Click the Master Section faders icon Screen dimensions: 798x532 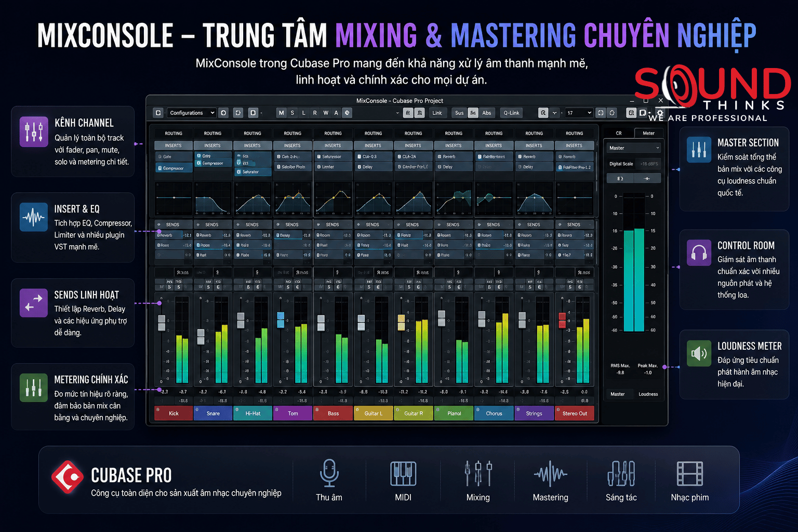(x=699, y=150)
